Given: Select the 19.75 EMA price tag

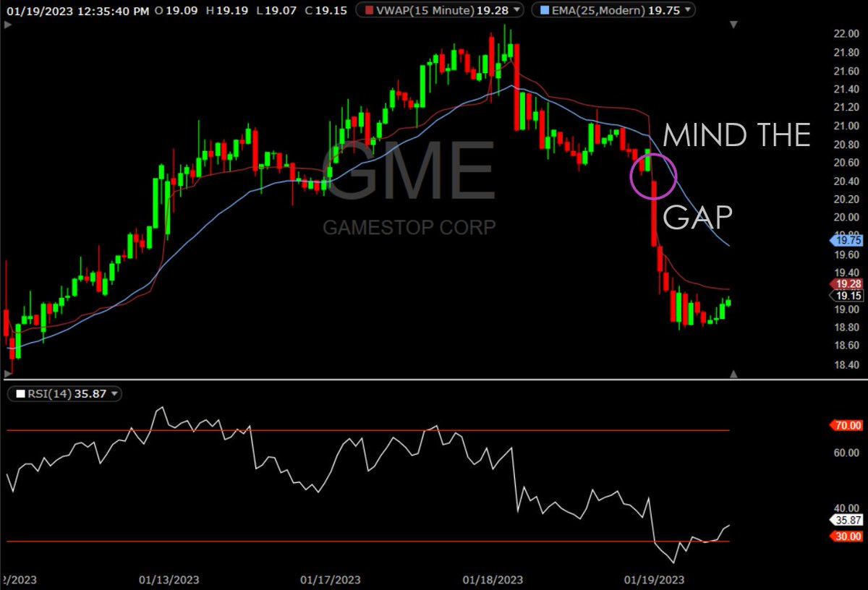Looking at the screenshot, I should (845, 242).
